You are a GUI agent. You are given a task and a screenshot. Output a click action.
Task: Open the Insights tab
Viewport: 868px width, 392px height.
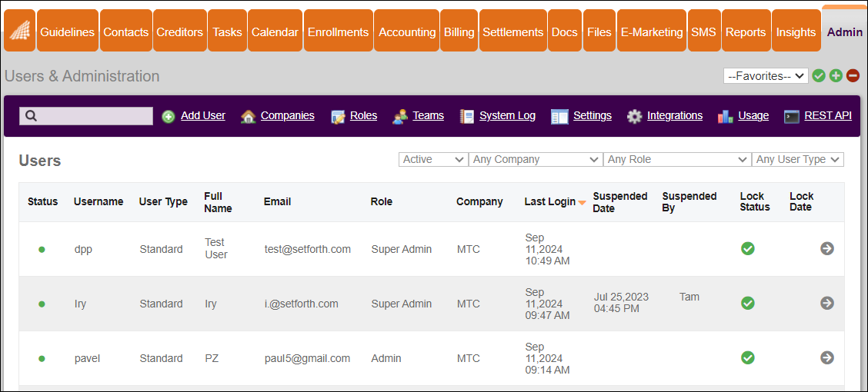(796, 32)
